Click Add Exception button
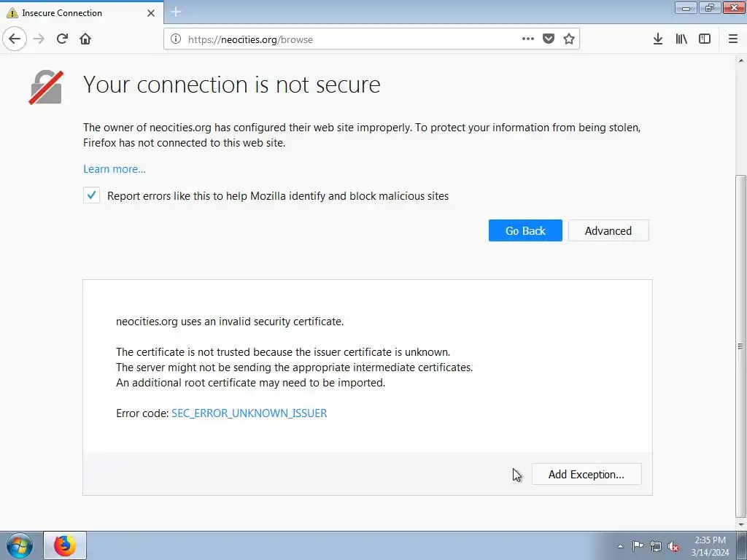This screenshot has width=747, height=560. coord(587,474)
